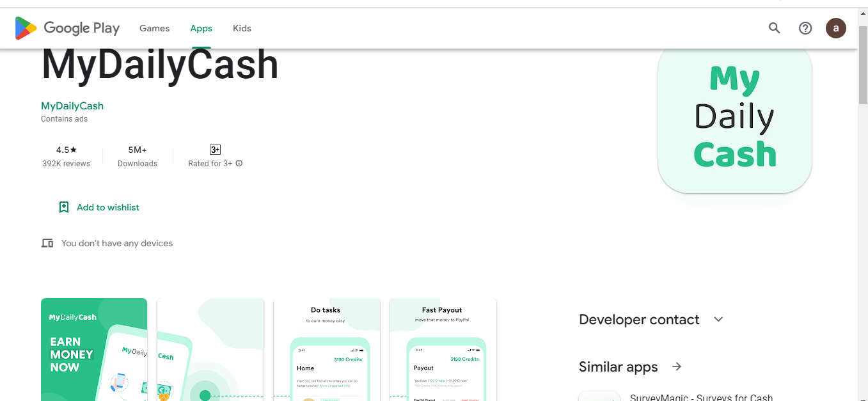This screenshot has height=401, width=868.
Task: Open the Similar apps heading link
Action: coord(618,366)
